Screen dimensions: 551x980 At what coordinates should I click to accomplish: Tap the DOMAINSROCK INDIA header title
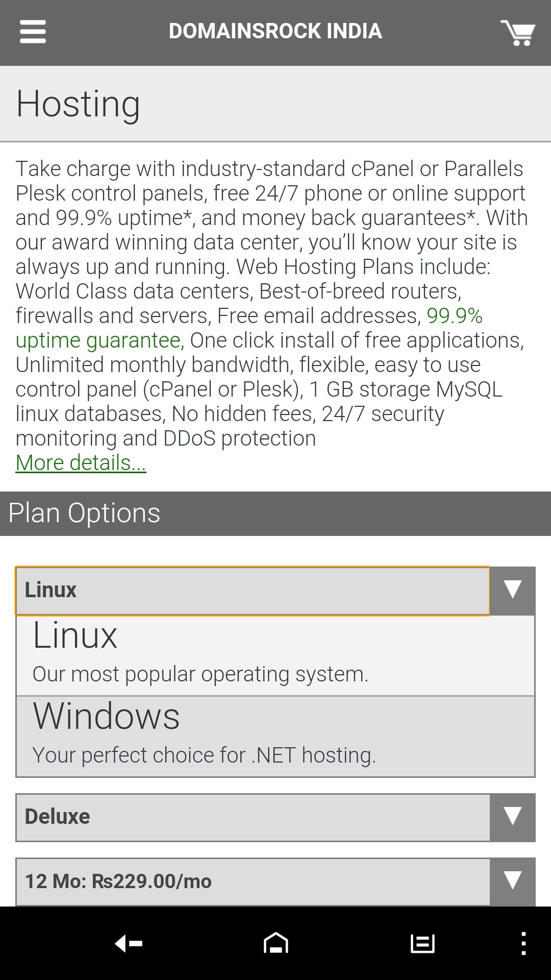pyautogui.click(x=275, y=32)
